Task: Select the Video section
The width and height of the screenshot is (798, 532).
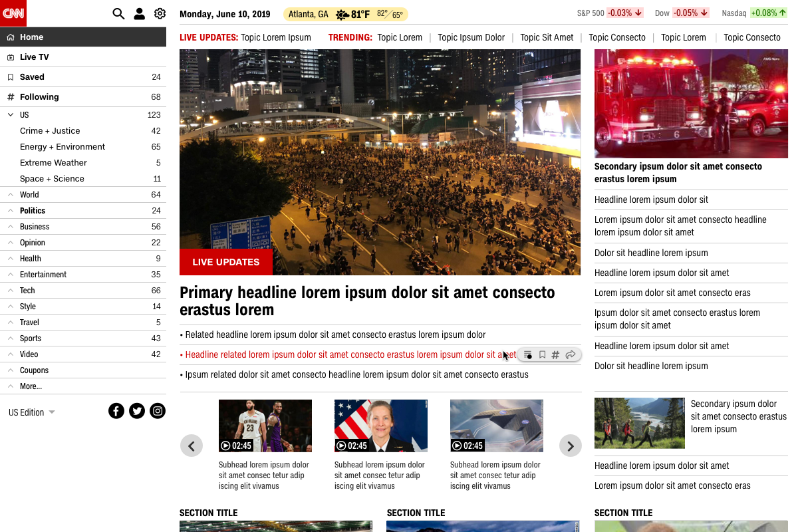Action: [83, 354]
